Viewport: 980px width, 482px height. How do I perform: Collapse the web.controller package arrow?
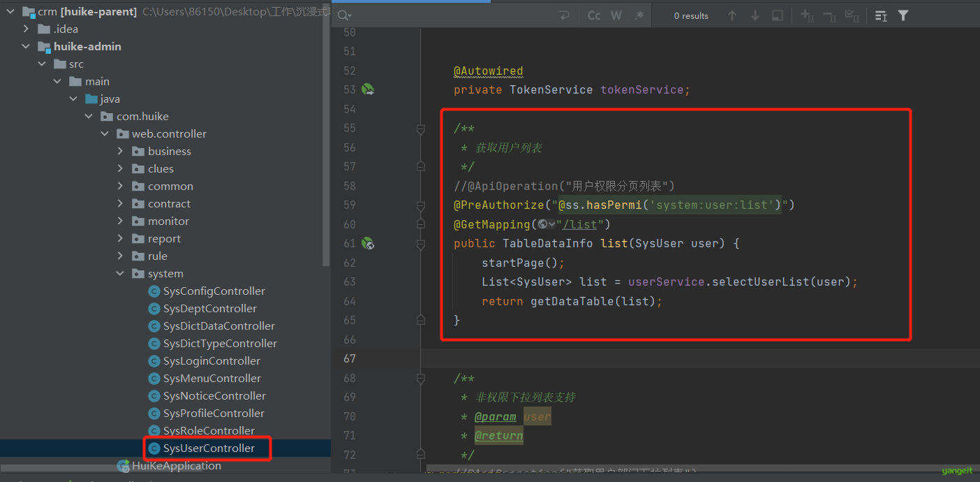(105, 134)
